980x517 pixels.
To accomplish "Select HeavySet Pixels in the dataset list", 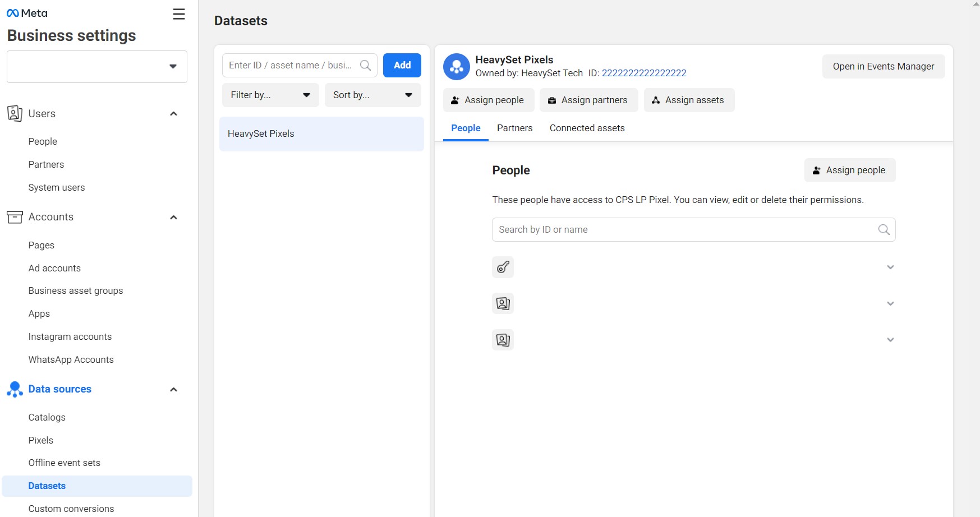I will 321,133.
